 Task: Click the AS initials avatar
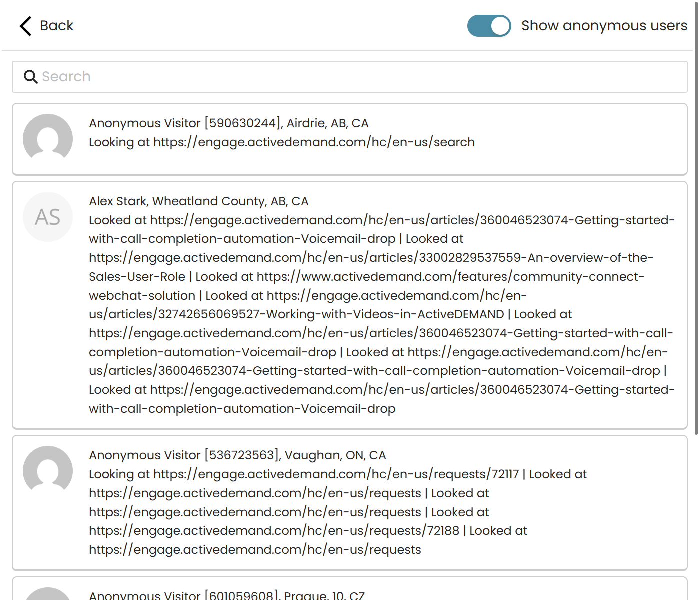48,217
